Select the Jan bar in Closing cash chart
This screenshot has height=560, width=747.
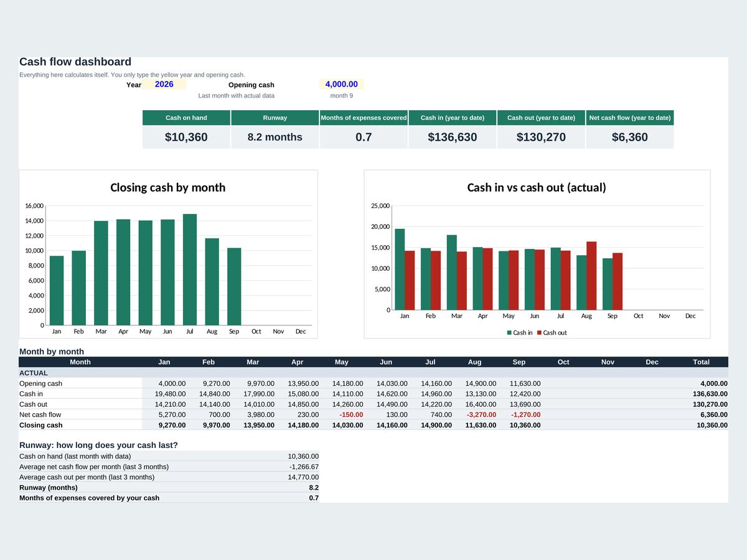pos(57,291)
